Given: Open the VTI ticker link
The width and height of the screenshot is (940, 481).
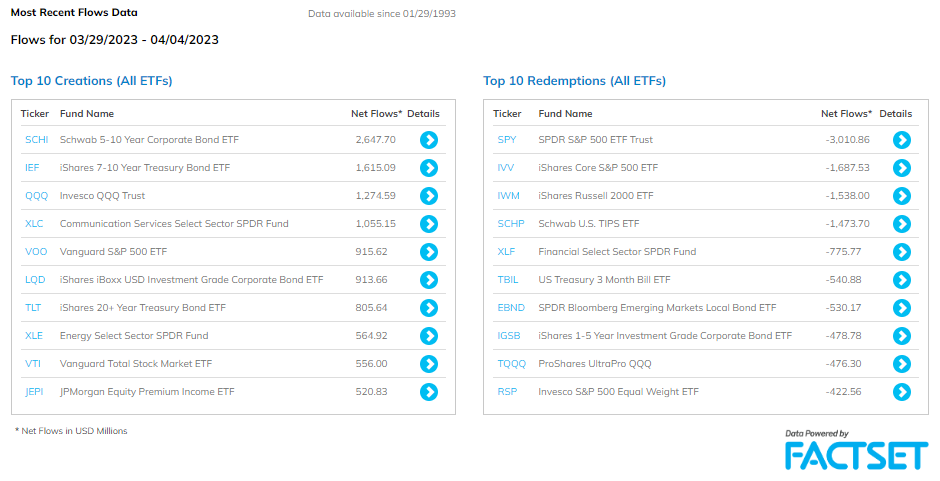Looking at the screenshot, I should (33, 363).
